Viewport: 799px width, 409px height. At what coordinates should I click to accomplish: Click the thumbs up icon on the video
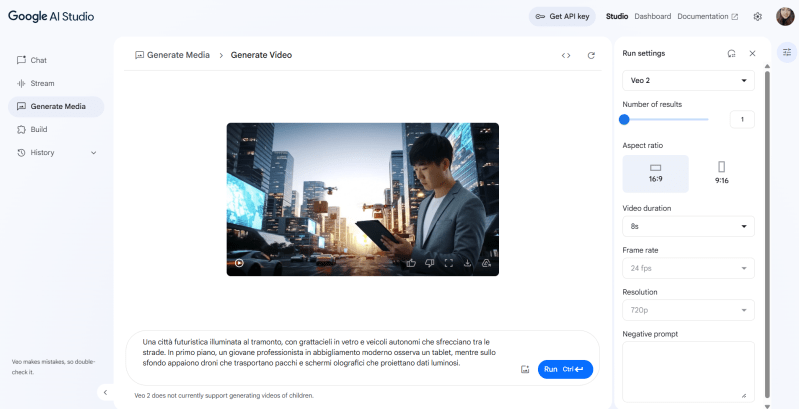point(411,263)
